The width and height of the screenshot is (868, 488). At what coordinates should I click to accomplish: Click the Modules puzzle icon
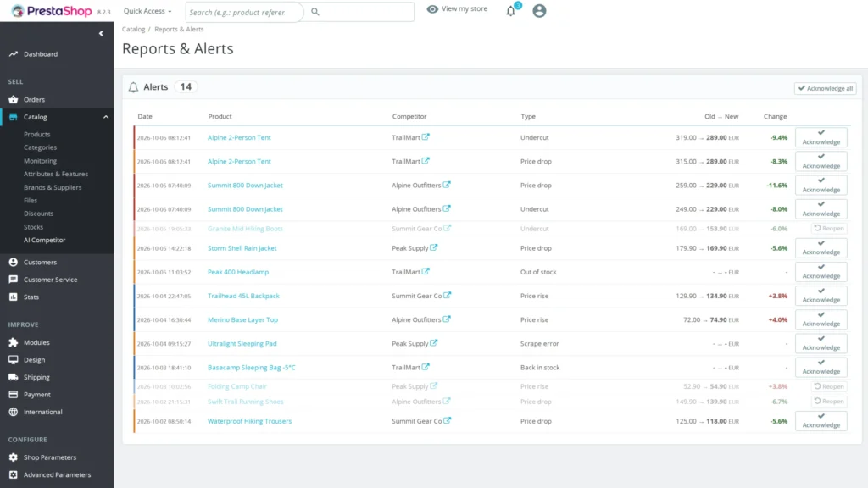[x=14, y=342]
